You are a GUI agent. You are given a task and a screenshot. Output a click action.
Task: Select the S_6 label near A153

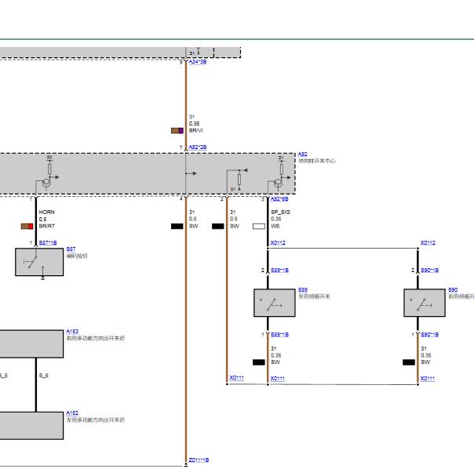44,376
